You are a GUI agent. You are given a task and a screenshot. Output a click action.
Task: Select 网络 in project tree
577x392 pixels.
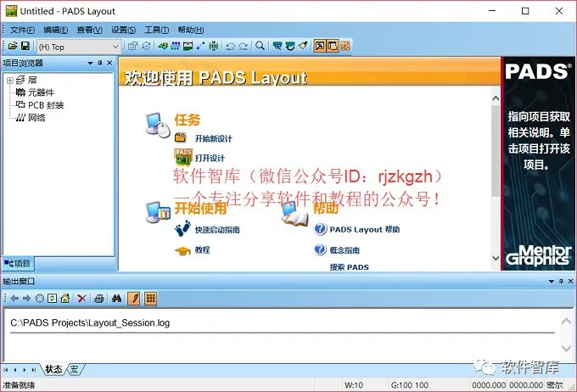(36, 118)
